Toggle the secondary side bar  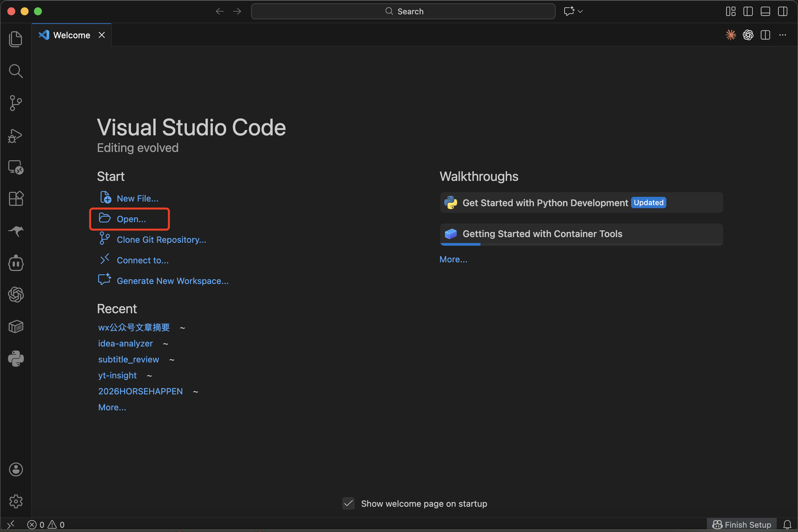click(x=782, y=11)
